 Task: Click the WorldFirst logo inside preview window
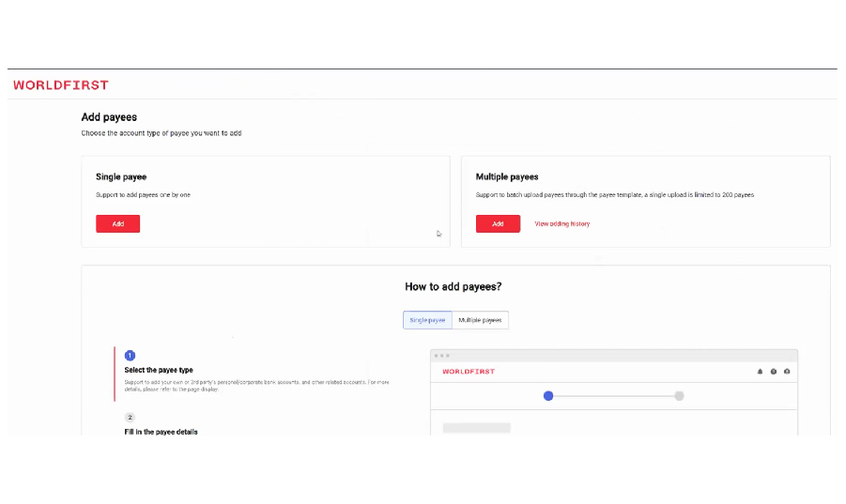tap(469, 372)
